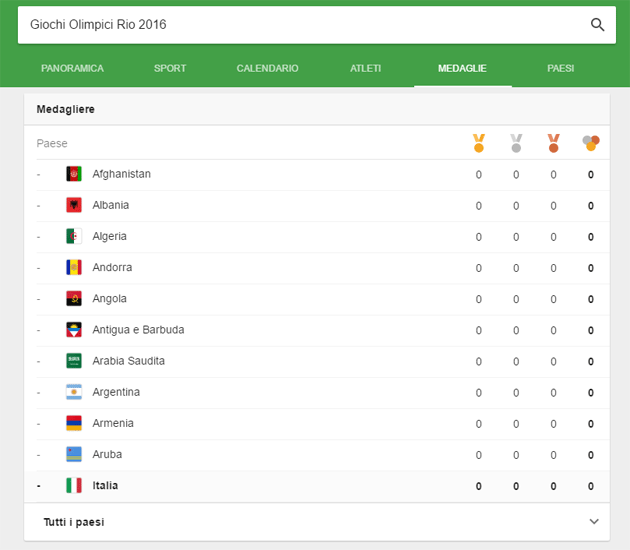Screen dimensions: 630x550
Task: Open the Armenia country row
Action: (113, 423)
